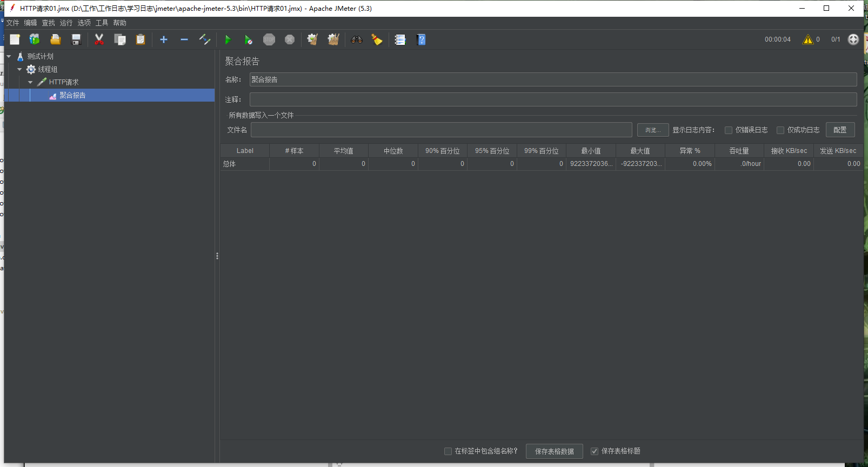
Task: Enable 仅错误日志 checkbox
Action: coord(729,130)
